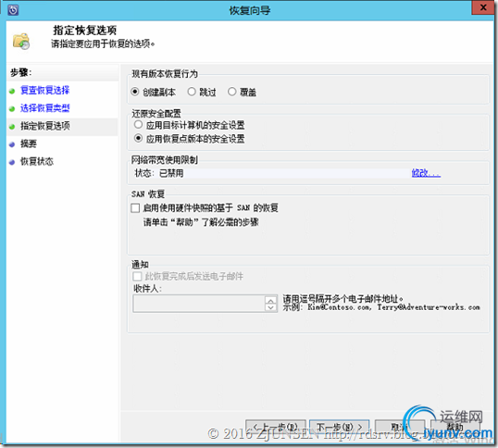Screen dimensions: 498x448
Task: Click the 请单击“帮助”了解必需的步骤 hint
Action: tap(201, 222)
